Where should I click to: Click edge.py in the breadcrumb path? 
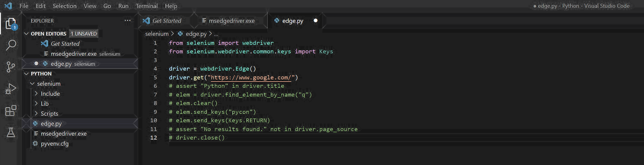tap(196, 34)
